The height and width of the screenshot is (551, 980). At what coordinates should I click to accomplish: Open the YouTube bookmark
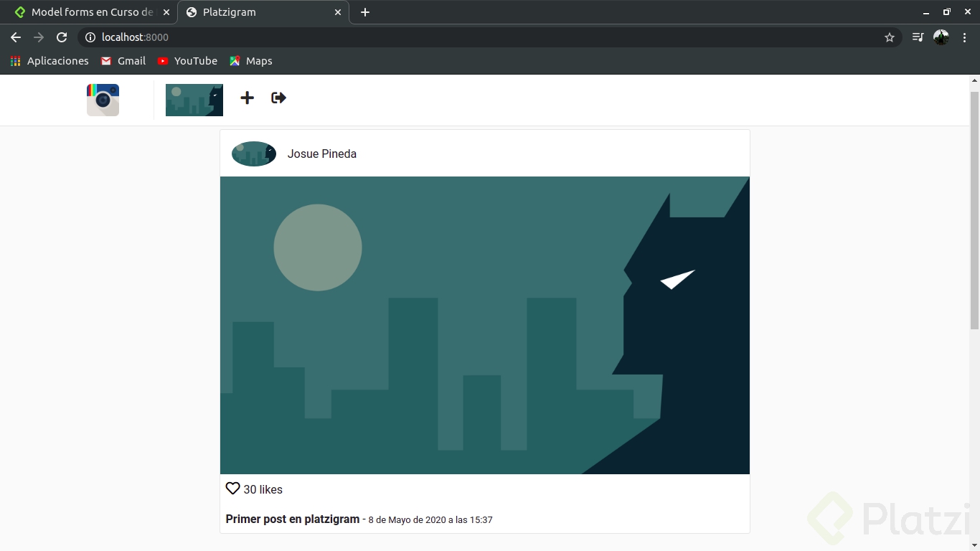point(187,61)
